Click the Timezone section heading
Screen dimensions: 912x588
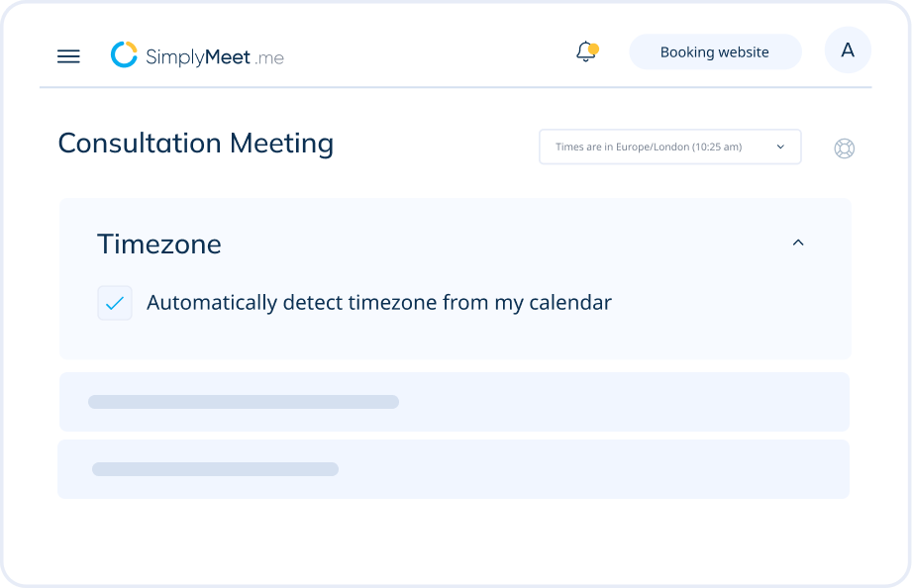[158, 244]
